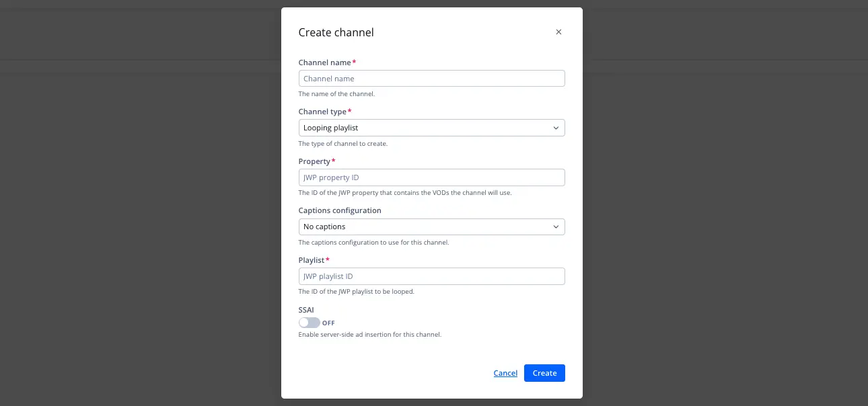Click the JWP playlist ID input
The height and width of the screenshot is (406, 868).
click(x=431, y=276)
